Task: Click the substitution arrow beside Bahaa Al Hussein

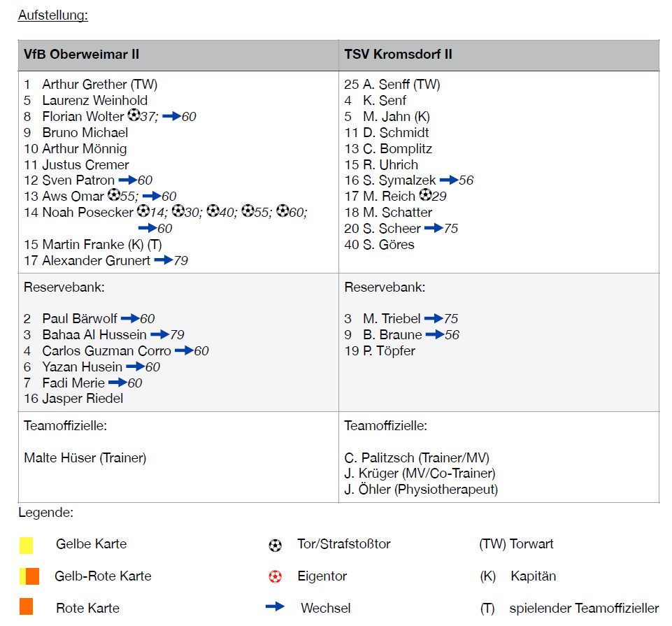Action: 159,334
